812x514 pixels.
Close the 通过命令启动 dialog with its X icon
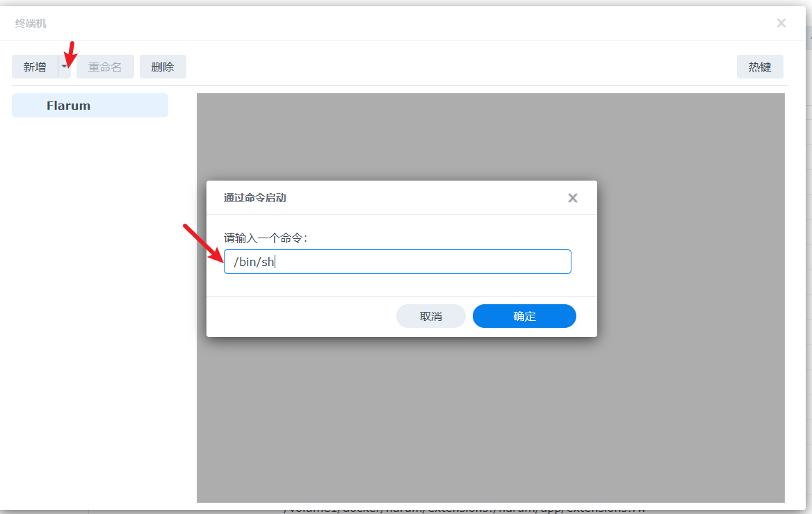click(572, 198)
